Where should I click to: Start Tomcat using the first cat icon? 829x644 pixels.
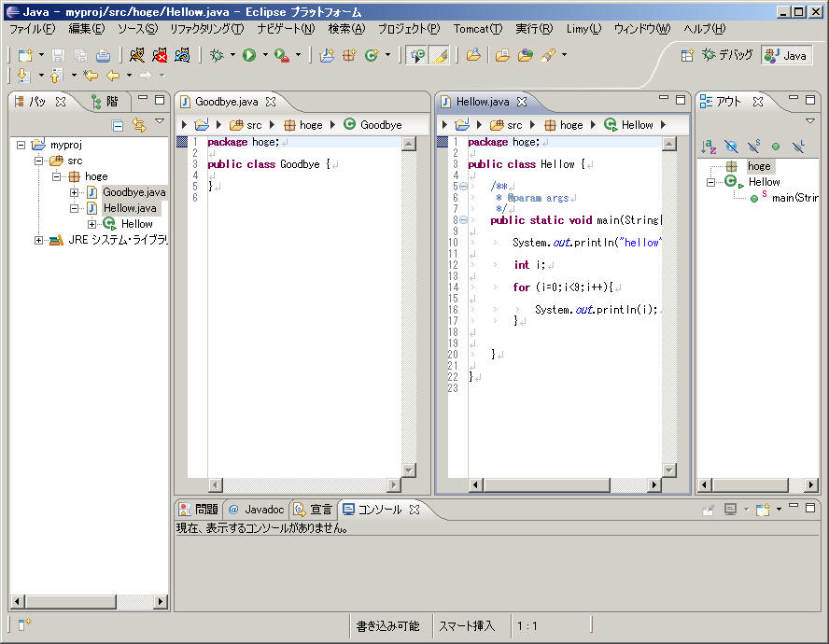point(137,56)
